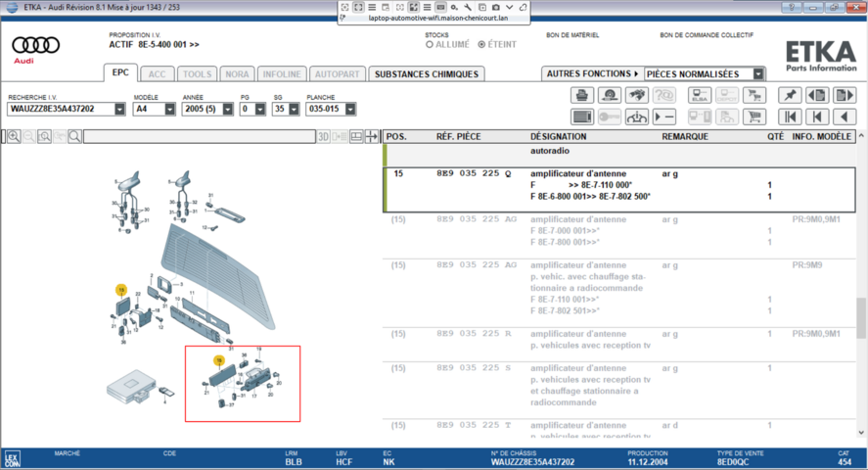Select the ÉTEINT stocks radio button
868x470 pixels.
click(481, 44)
